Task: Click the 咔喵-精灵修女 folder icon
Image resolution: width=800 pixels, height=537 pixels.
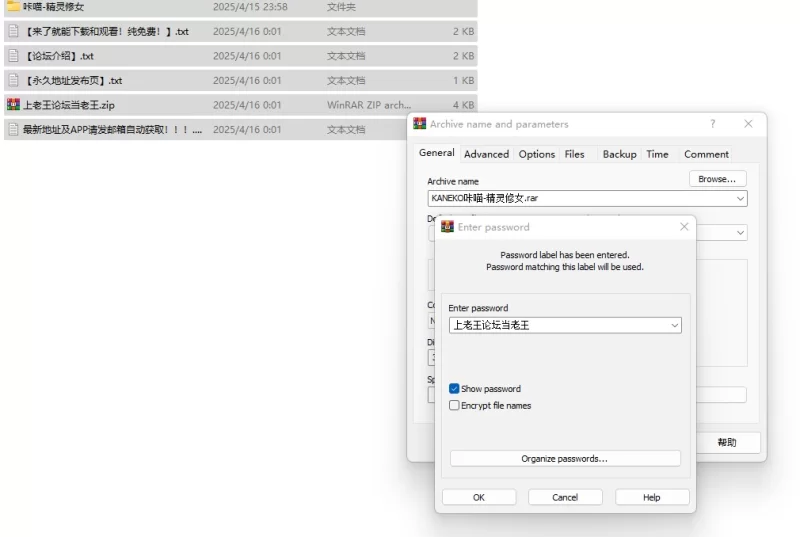Action: pyautogui.click(x=13, y=7)
